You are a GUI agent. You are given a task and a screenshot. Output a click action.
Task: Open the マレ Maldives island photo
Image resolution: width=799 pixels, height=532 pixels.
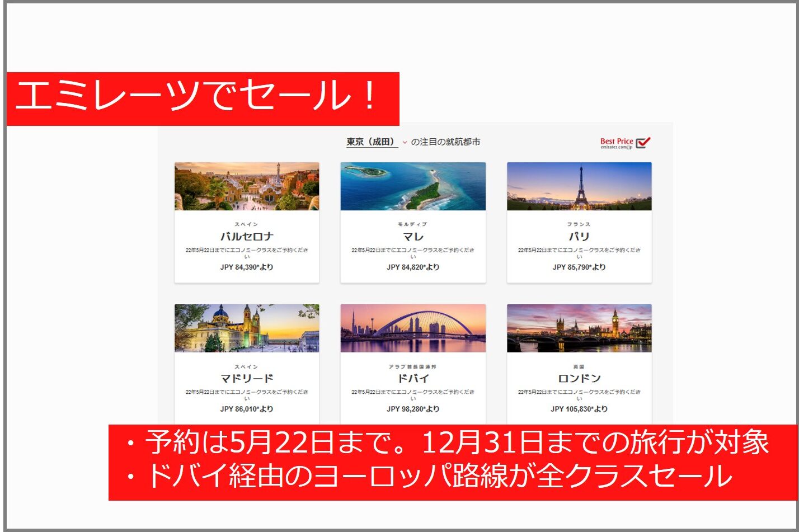pyautogui.click(x=413, y=186)
